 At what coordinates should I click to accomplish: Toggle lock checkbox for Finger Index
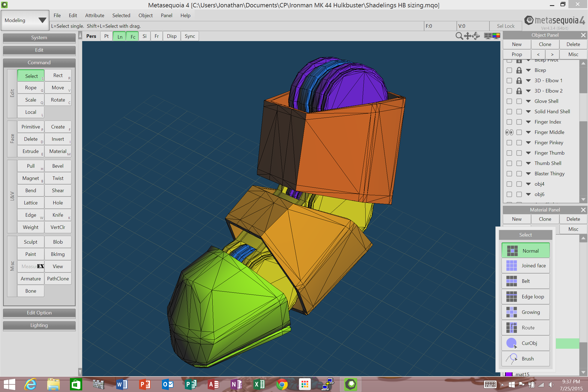tap(519, 122)
